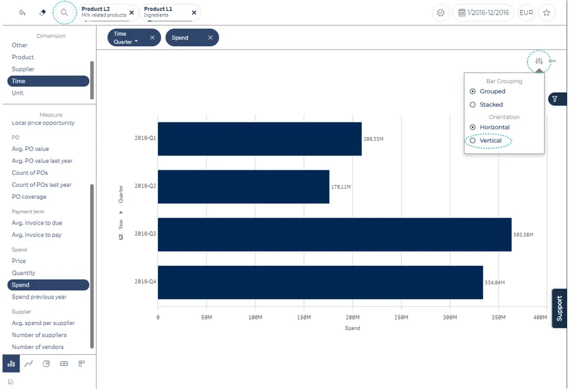The height and width of the screenshot is (392, 571).
Task: Select the Vertical orientation radio button
Action: coord(472,141)
